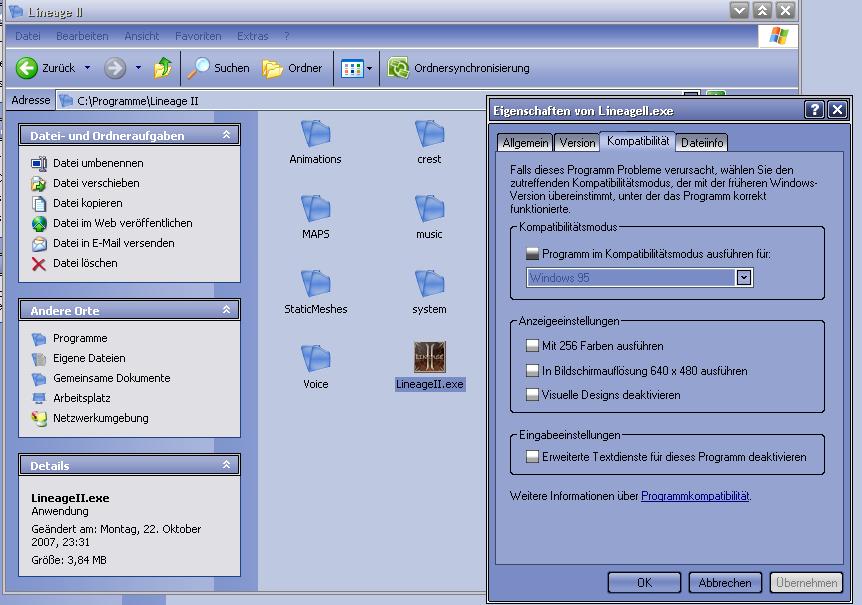The height and width of the screenshot is (605, 862).
Task: Collapse the Details panel
Action: (x=227, y=465)
